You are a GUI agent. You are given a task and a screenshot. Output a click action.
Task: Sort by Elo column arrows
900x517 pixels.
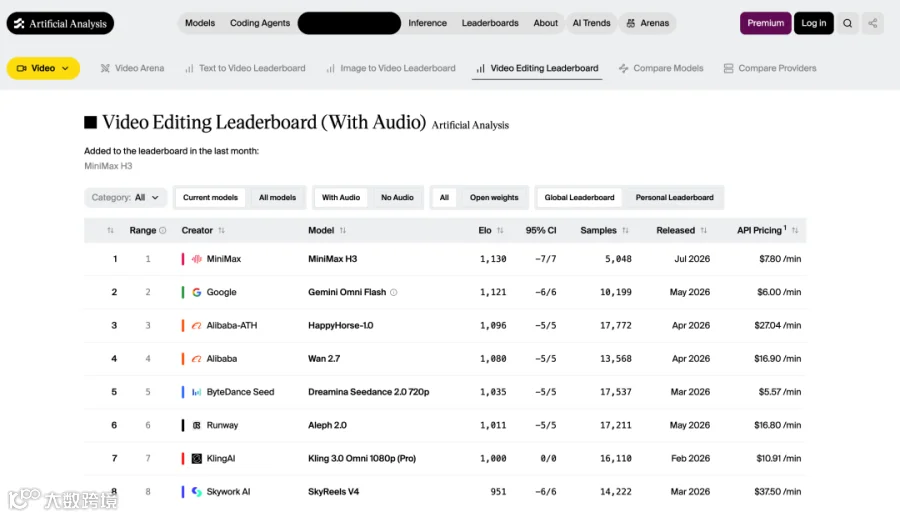point(500,231)
